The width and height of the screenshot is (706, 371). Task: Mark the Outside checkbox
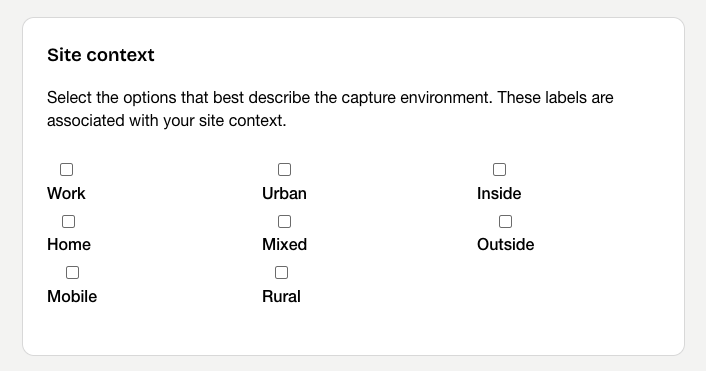tap(506, 222)
